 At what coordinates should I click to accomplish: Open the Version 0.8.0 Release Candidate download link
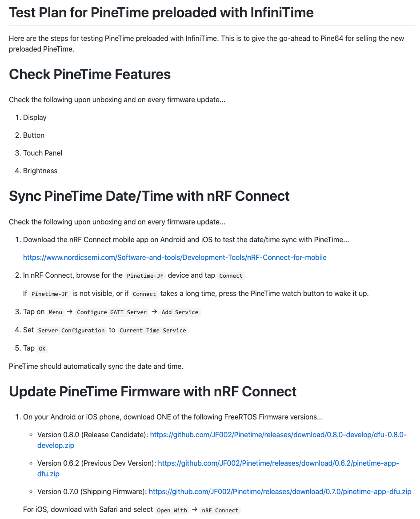tap(278, 435)
